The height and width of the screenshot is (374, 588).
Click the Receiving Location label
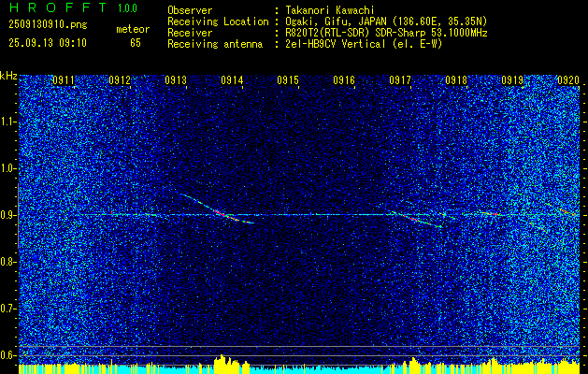218,22
